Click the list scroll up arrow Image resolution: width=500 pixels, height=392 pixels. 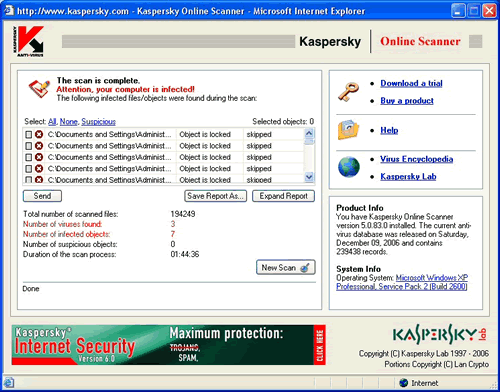click(x=309, y=133)
